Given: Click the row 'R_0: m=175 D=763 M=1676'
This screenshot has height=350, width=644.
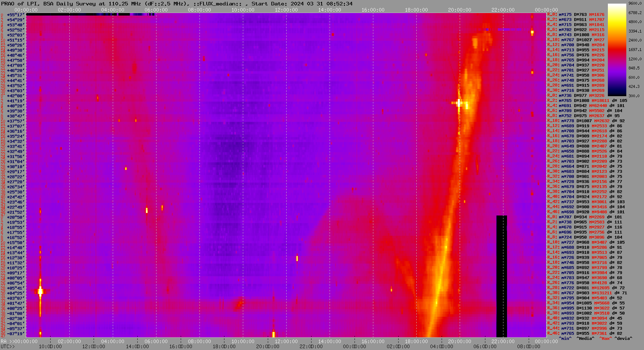Looking at the screenshot, I should pos(576,15).
